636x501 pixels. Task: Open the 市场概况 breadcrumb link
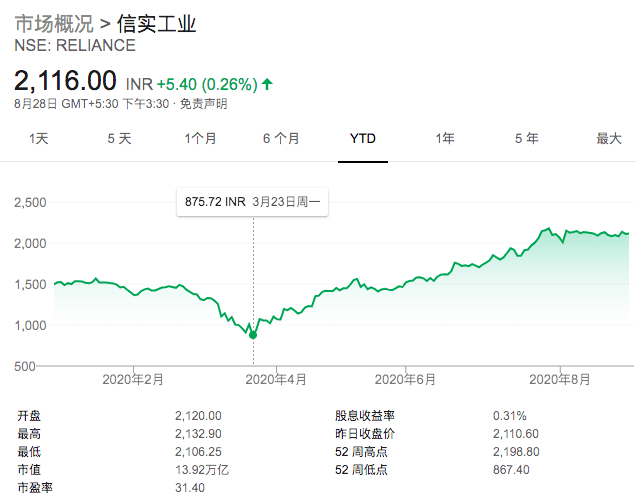54,24
